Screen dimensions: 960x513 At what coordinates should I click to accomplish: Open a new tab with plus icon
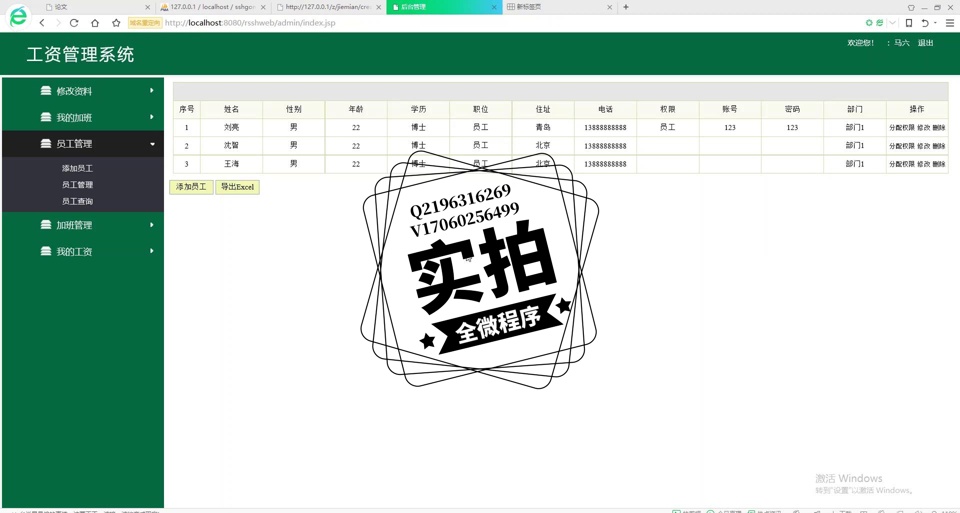coord(626,7)
